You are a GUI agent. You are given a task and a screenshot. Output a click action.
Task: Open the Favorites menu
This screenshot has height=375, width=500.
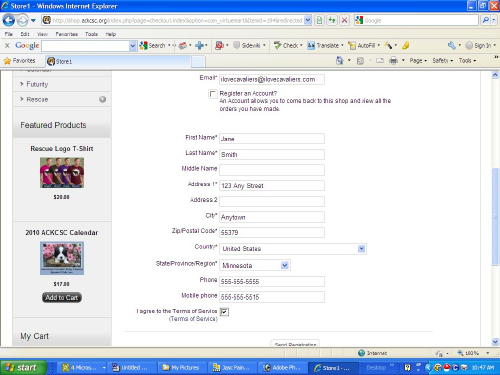pos(67,34)
